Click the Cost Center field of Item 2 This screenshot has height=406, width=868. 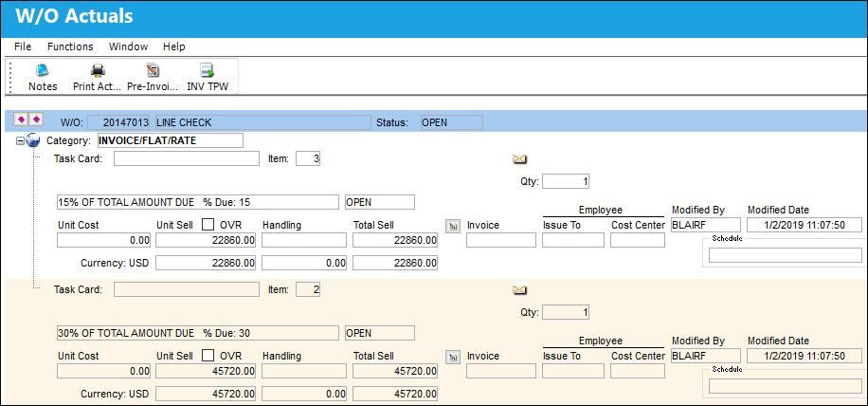click(x=637, y=371)
